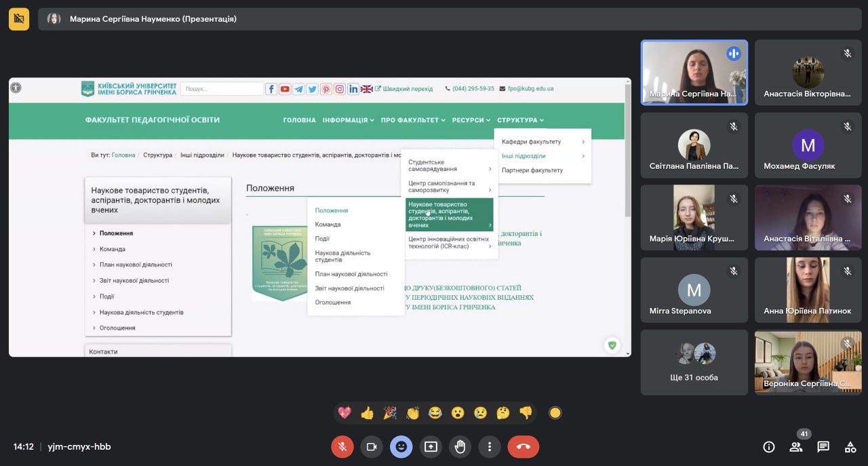Open the activities shapes icon
Screen dimensions: 868x466
point(850,446)
